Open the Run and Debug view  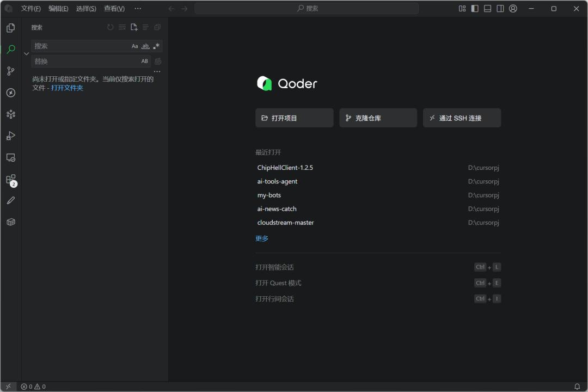click(10, 136)
